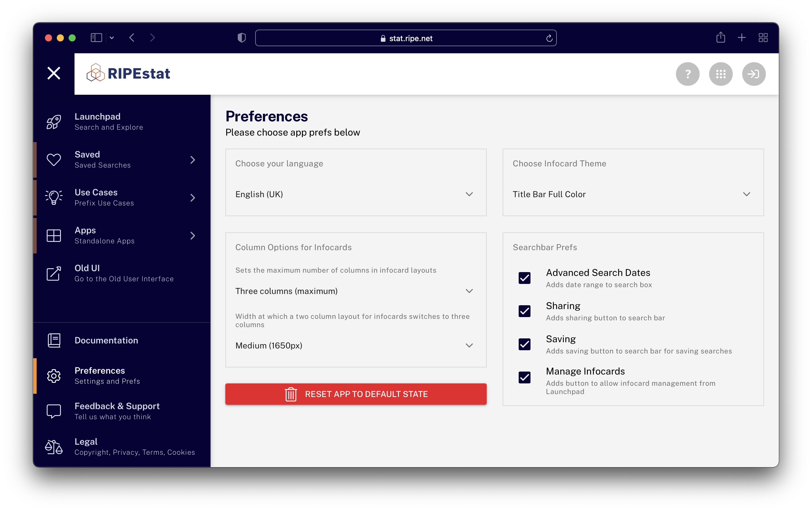Go to the Old User Interface link
This screenshot has width=812, height=511.
[123, 273]
